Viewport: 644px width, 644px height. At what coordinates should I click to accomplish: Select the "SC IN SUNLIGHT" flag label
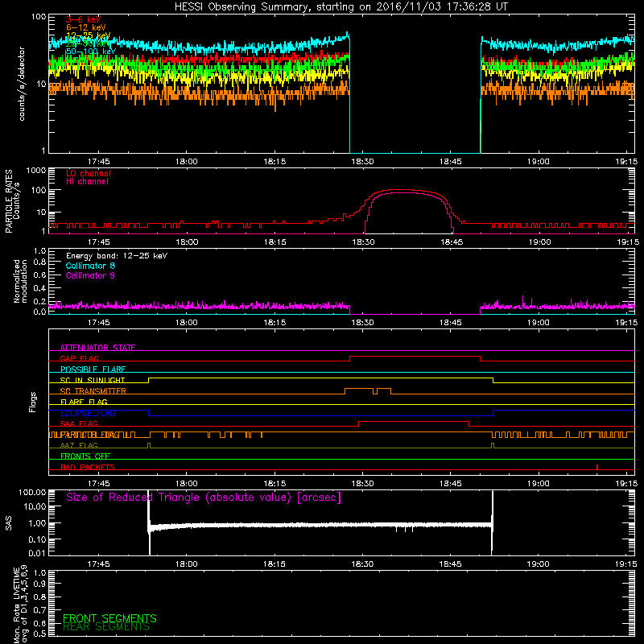pos(93,380)
